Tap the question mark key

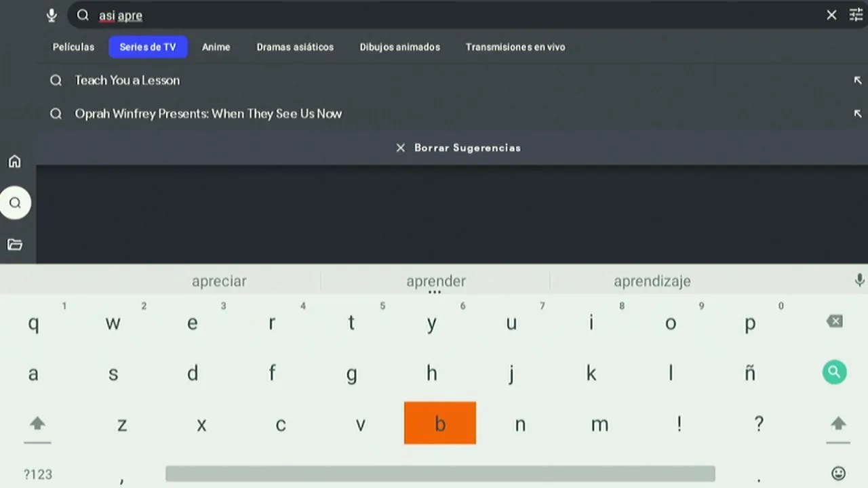coord(759,424)
